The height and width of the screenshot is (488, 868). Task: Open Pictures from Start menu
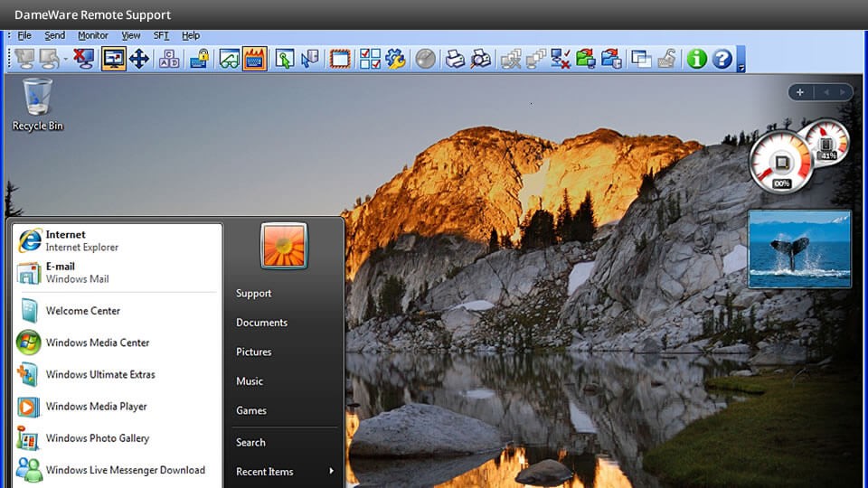[253, 352]
